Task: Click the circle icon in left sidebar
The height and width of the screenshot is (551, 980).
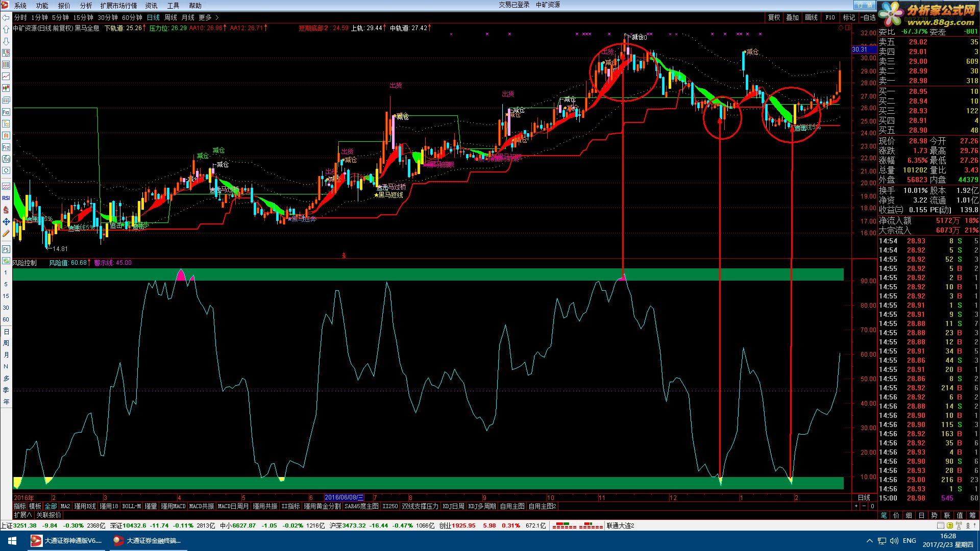Action: [x=6, y=171]
